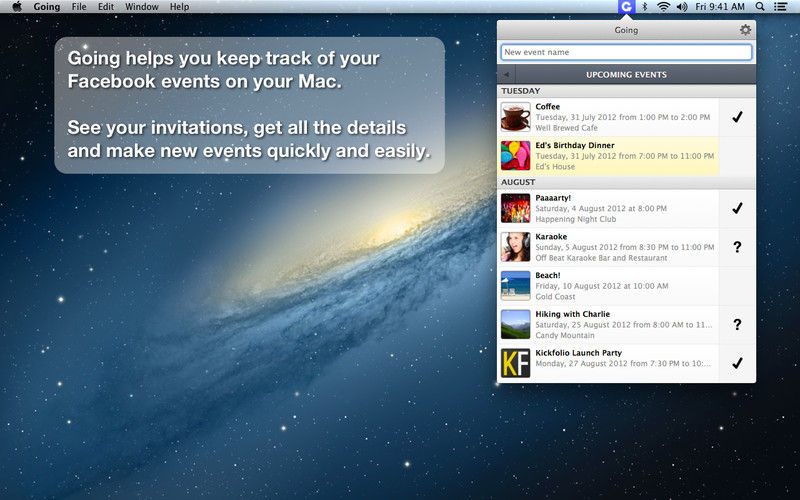Open the Edit menu
This screenshot has width=800, height=500.
point(106,7)
